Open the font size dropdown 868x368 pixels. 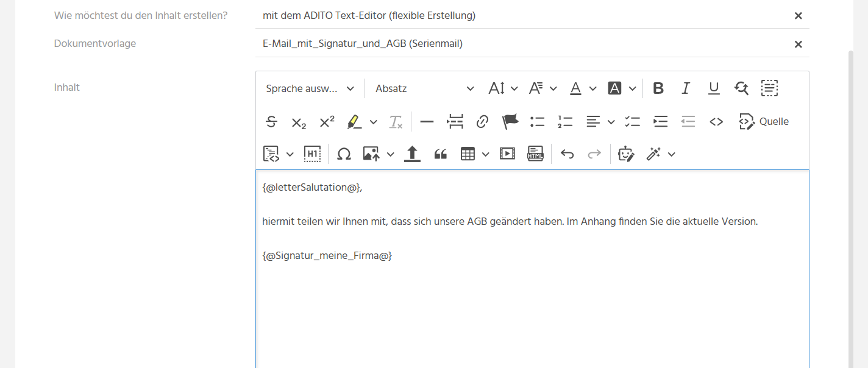tap(503, 88)
